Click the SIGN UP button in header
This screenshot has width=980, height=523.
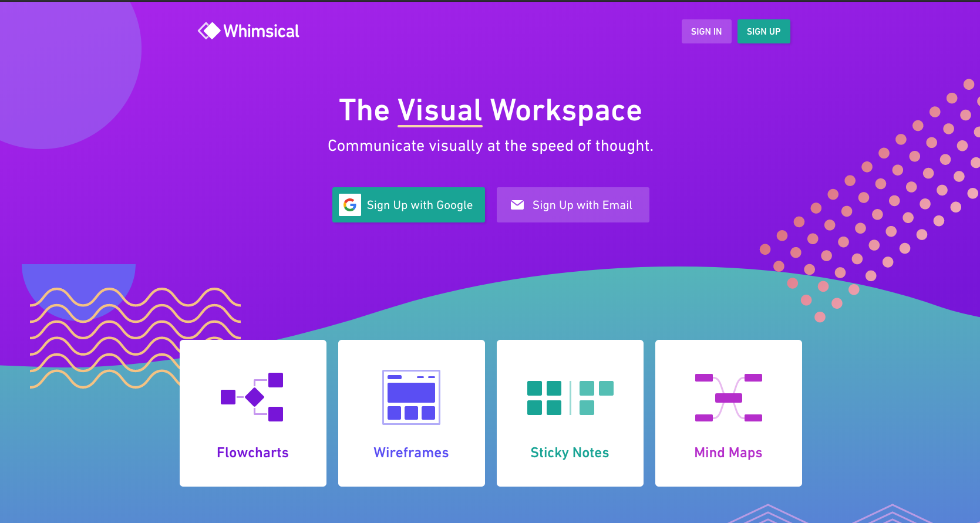[763, 32]
